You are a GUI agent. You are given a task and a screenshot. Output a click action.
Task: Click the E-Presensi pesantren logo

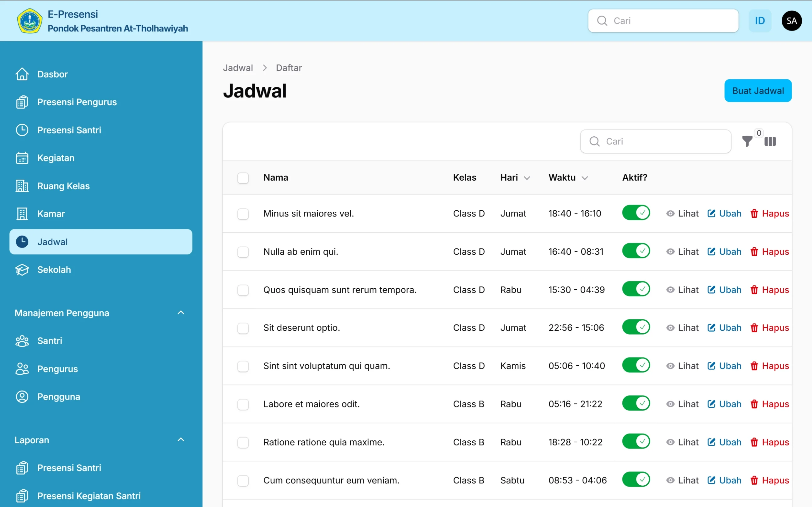click(x=30, y=20)
